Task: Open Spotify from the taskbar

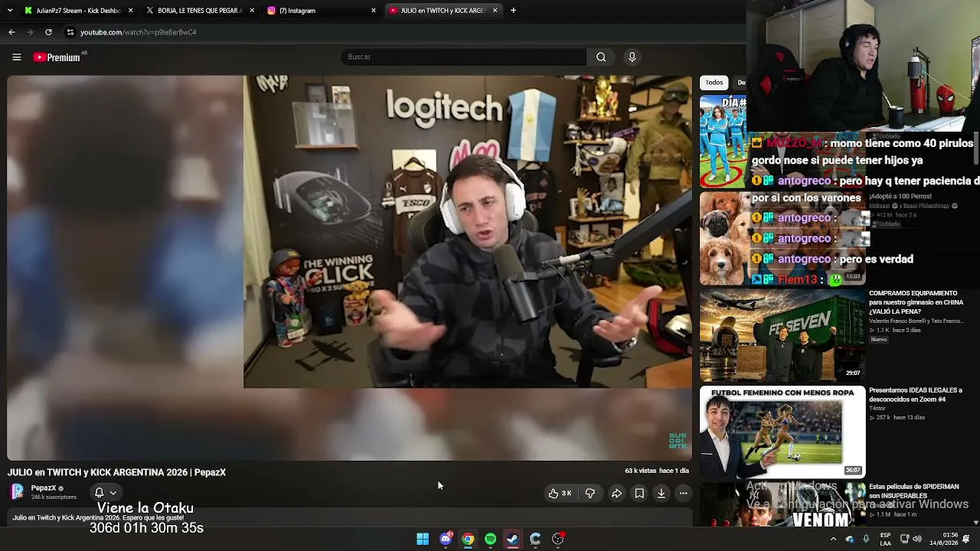Action: pyautogui.click(x=490, y=539)
